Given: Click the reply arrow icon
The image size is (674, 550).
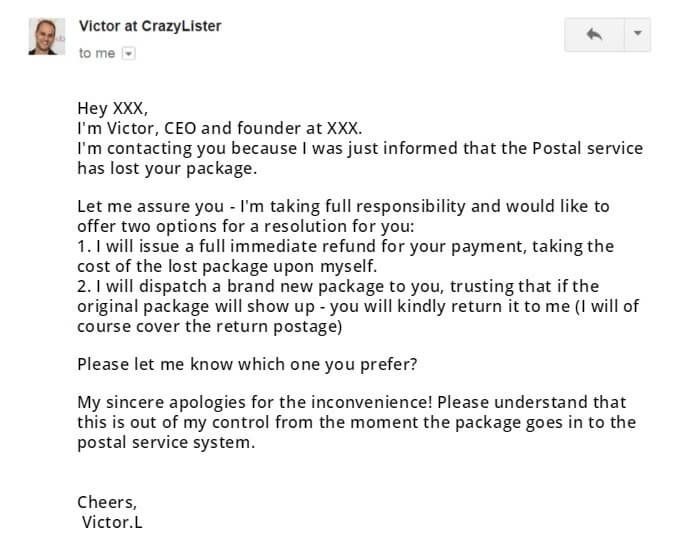Looking at the screenshot, I should (594, 34).
